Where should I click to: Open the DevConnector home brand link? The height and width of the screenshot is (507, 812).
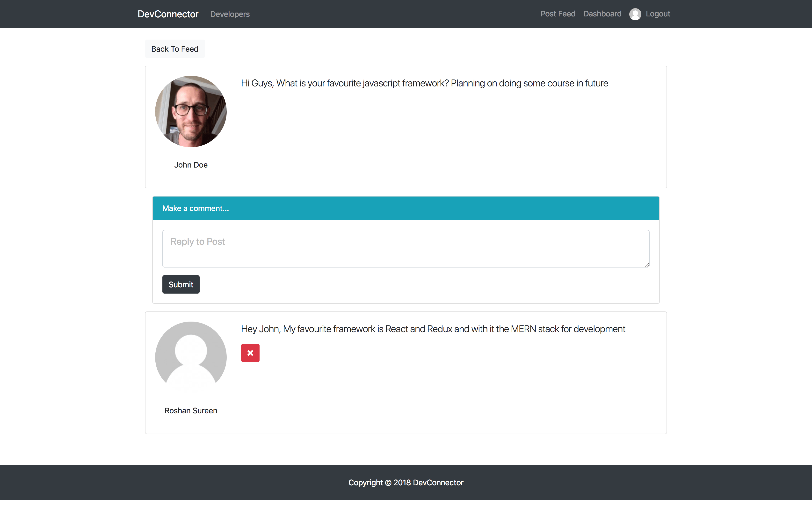point(168,14)
